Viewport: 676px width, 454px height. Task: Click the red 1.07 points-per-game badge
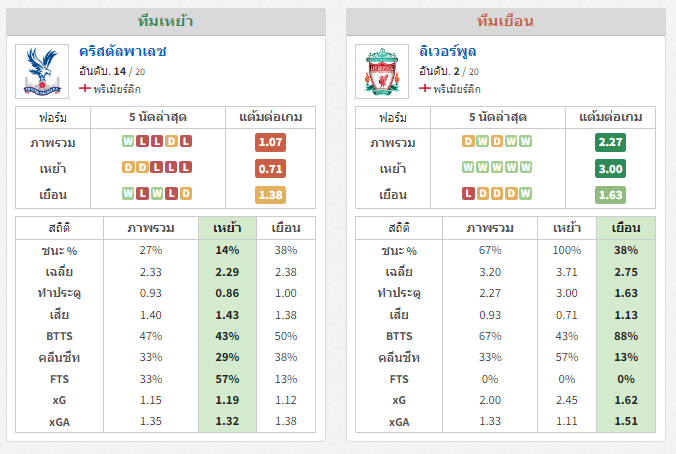tap(270, 142)
